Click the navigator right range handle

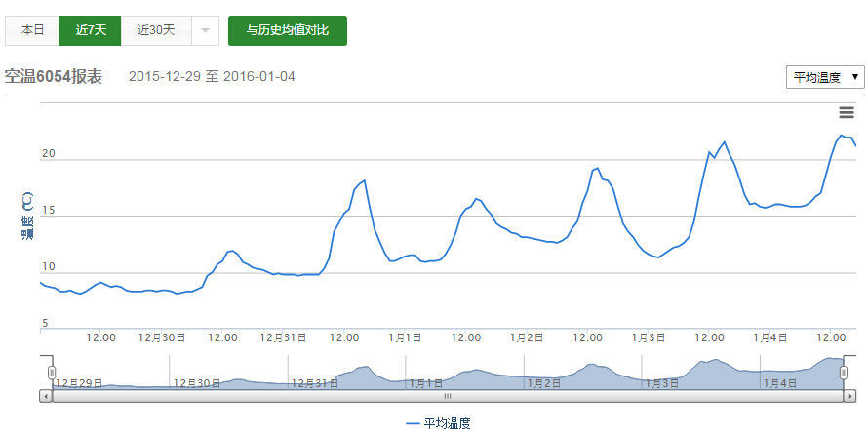tap(844, 373)
